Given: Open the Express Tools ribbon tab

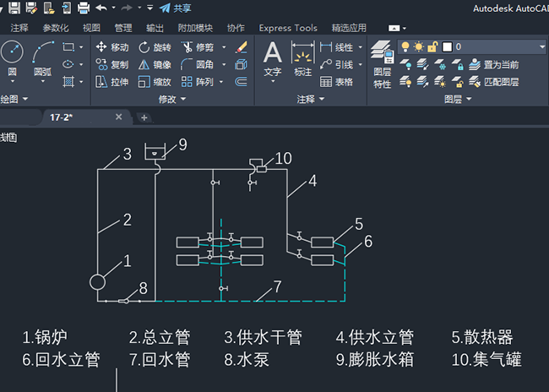Looking at the screenshot, I should click(x=288, y=28).
